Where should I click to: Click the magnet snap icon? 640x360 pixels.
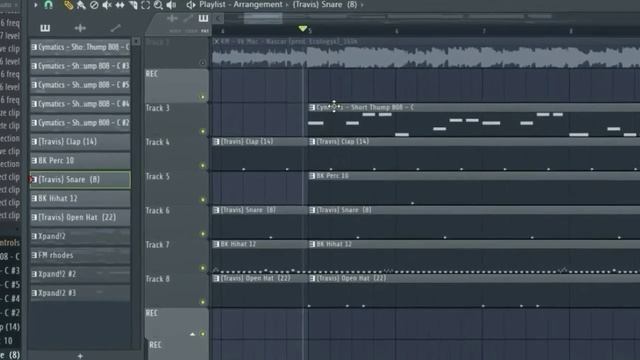point(48,5)
